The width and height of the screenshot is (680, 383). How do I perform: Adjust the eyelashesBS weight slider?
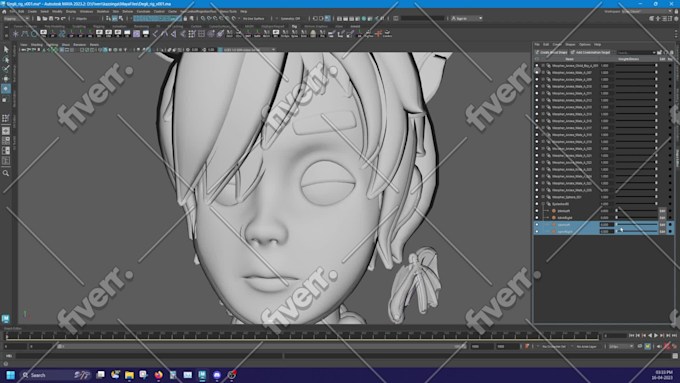pyautogui.click(x=636, y=204)
